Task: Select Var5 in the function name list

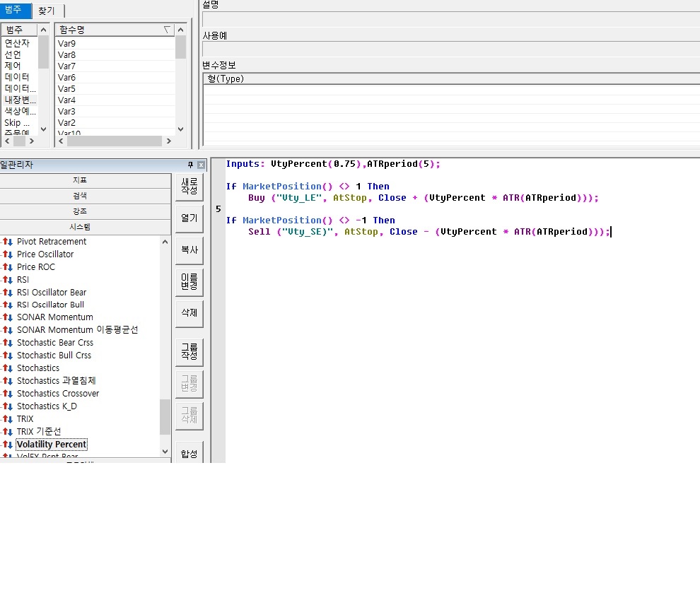Action: (67, 89)
